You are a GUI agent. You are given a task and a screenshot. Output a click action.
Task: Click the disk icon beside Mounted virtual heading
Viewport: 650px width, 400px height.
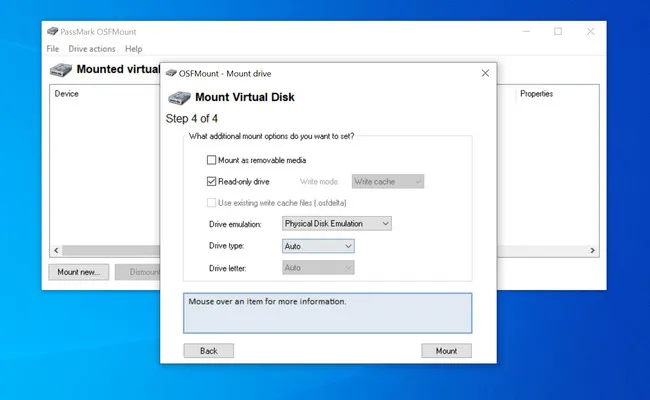pos(61,70)
